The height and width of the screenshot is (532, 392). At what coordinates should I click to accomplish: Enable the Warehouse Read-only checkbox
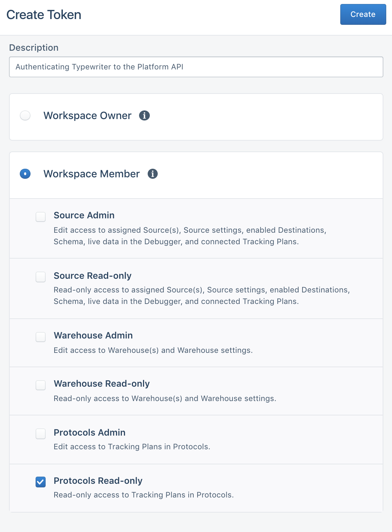pyautogui.click(x=41, y=385)
